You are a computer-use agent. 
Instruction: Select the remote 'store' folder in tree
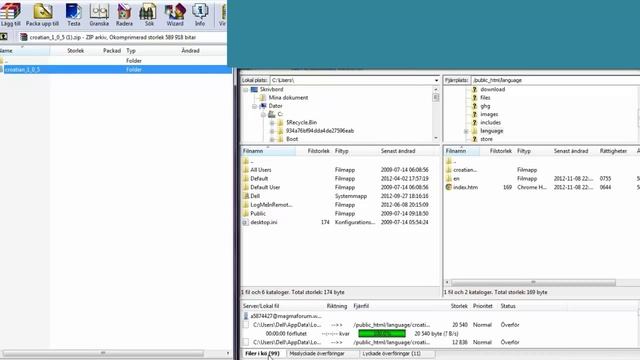coord(486,139)
